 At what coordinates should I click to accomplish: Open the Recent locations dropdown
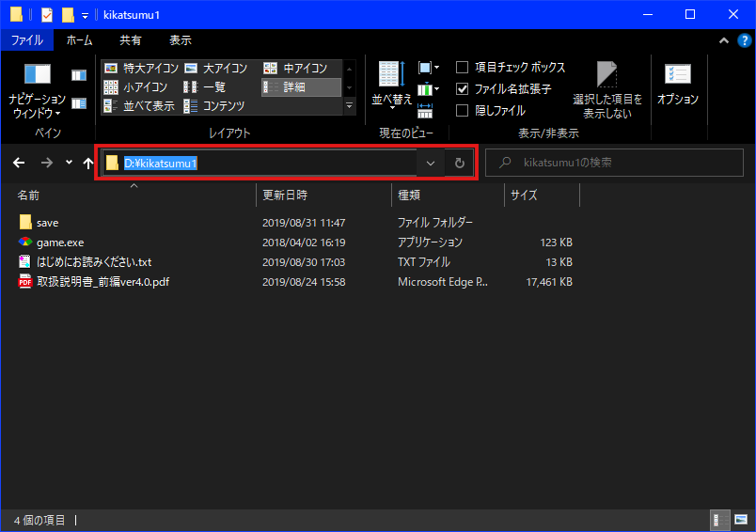pyautogui.click(x=69, y=163)
